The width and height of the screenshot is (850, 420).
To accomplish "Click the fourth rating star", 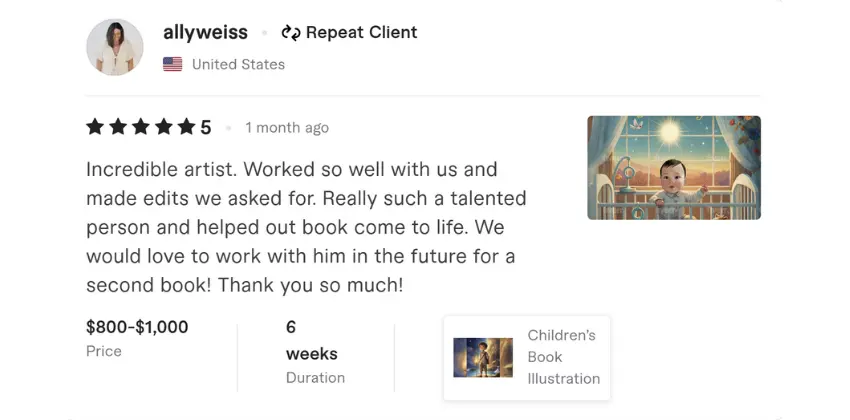I will [x=165, y=127].
